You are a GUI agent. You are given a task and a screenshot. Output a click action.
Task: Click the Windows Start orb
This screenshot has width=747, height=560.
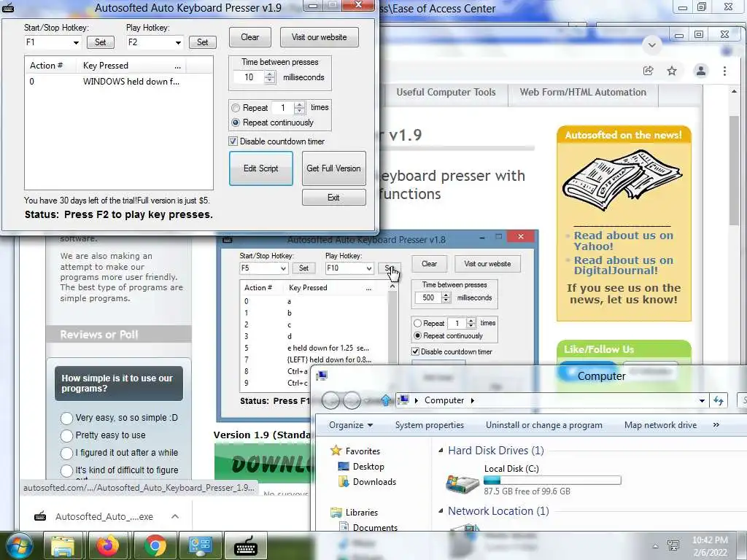point(19,545)
